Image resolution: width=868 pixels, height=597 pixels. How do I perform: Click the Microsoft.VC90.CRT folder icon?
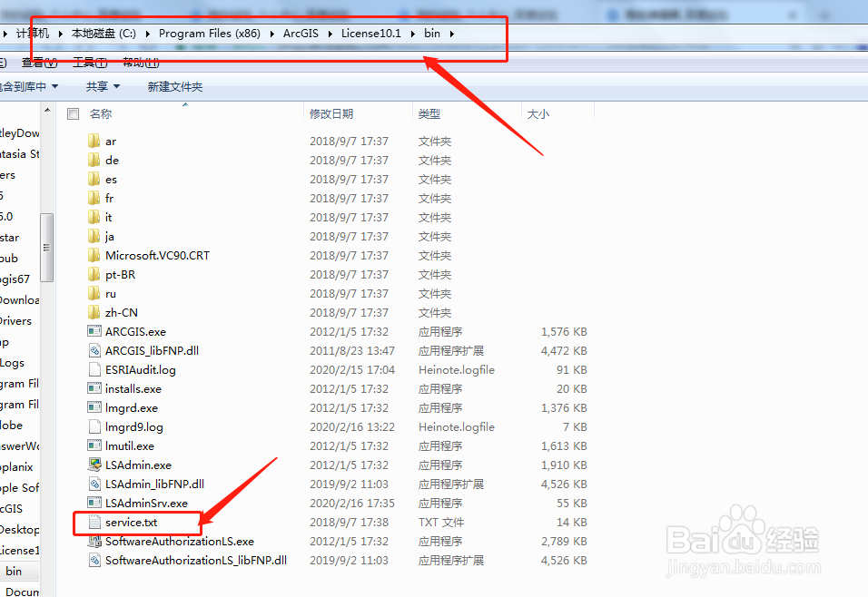click(x=94, y=255)
